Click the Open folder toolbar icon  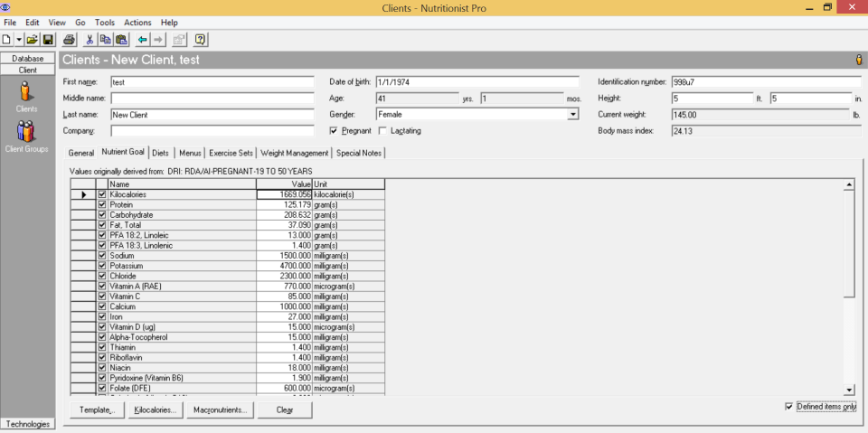coord(33,39)
